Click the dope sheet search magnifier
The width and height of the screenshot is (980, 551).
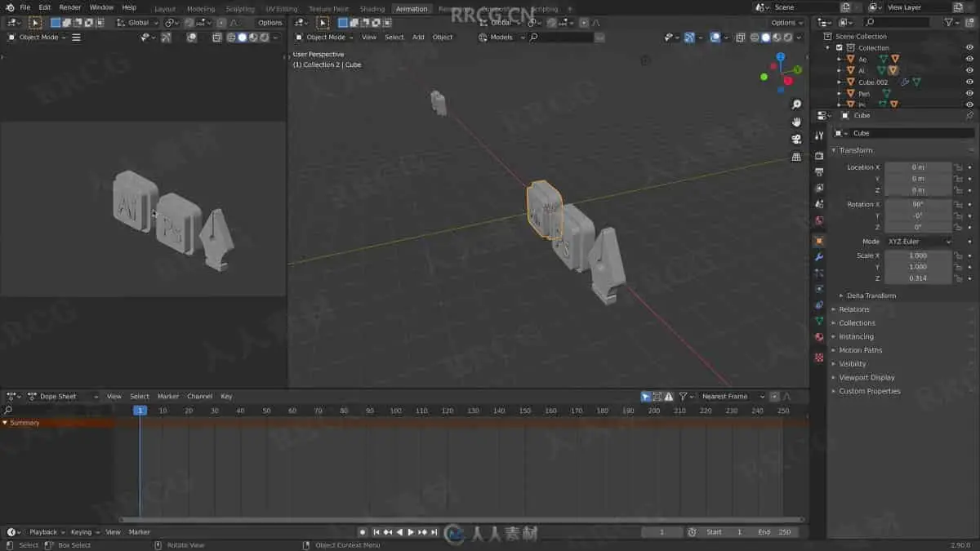[8, 411]
